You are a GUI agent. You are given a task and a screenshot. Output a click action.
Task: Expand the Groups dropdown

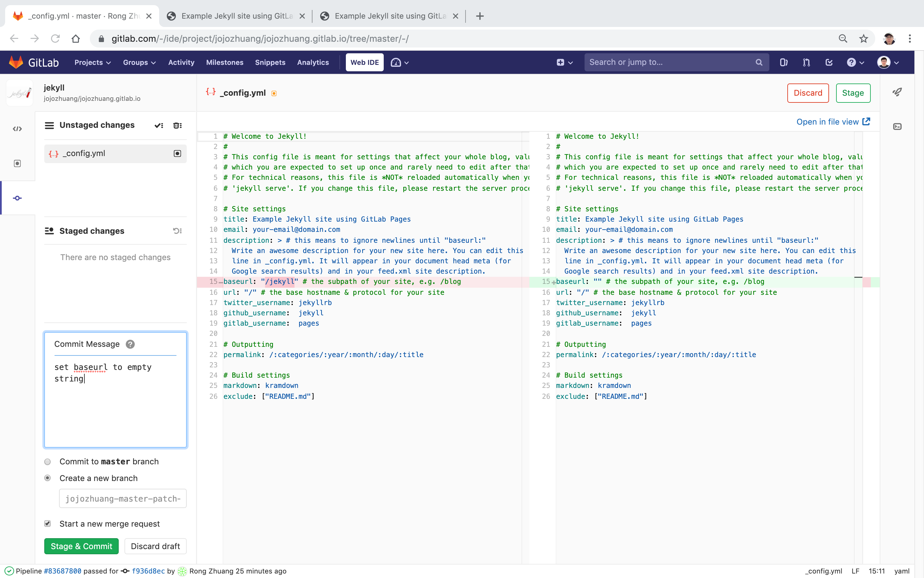click(139, 62)
